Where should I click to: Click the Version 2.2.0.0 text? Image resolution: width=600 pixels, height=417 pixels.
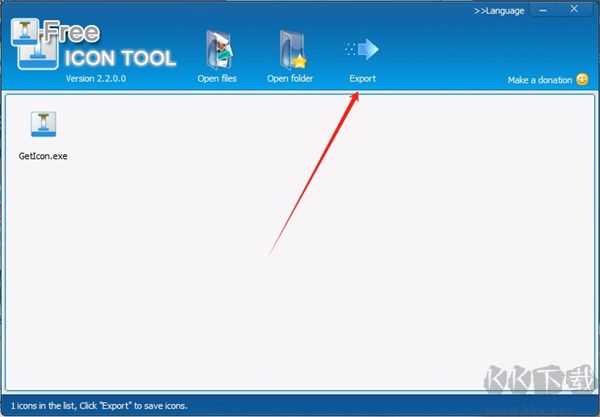point(97,79)
